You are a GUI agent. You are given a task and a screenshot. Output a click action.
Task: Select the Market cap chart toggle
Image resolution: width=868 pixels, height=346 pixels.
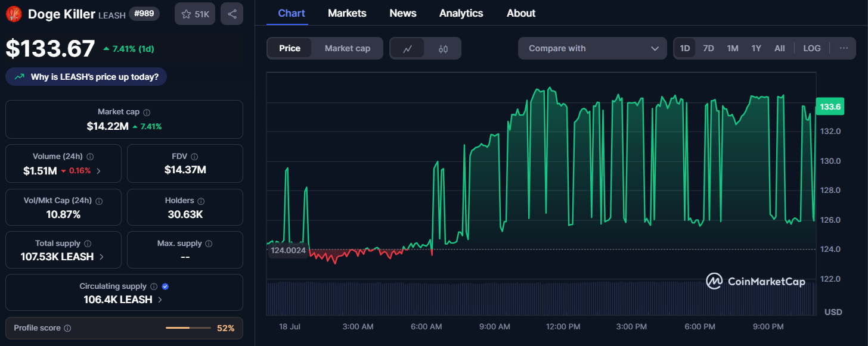(x=348, y=48)
